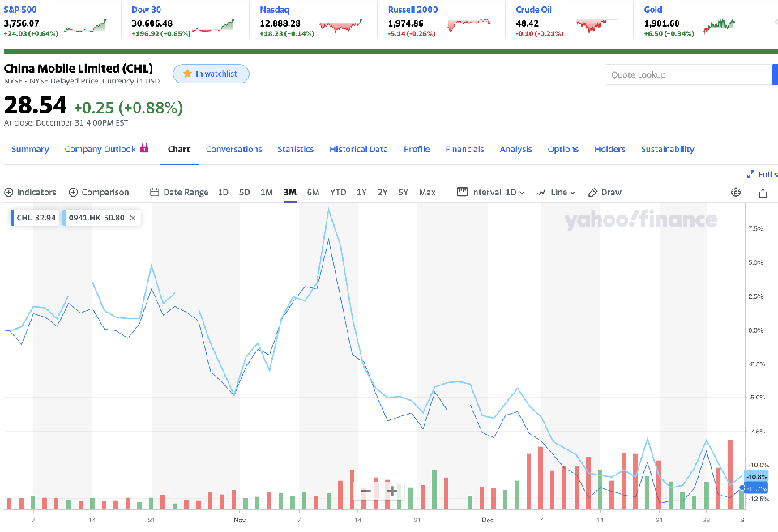Open the Company Outlook tab

click(106, 149)
